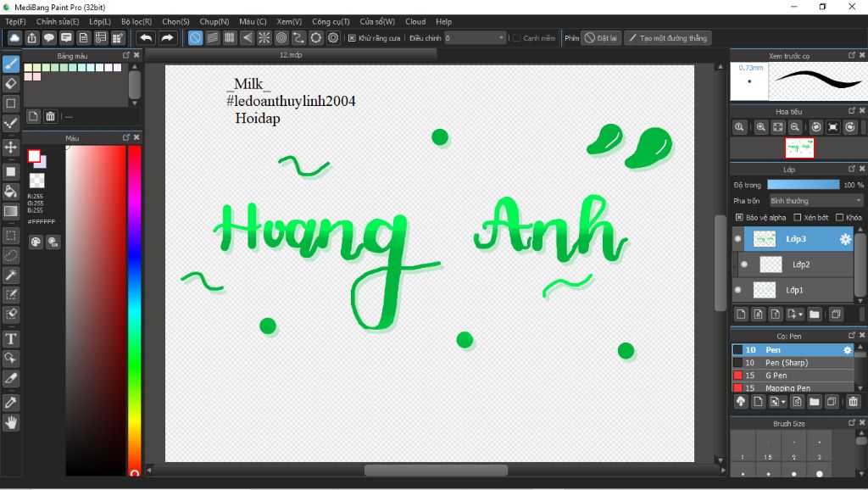Select the transparent color swatch

[x=37, y=181]
